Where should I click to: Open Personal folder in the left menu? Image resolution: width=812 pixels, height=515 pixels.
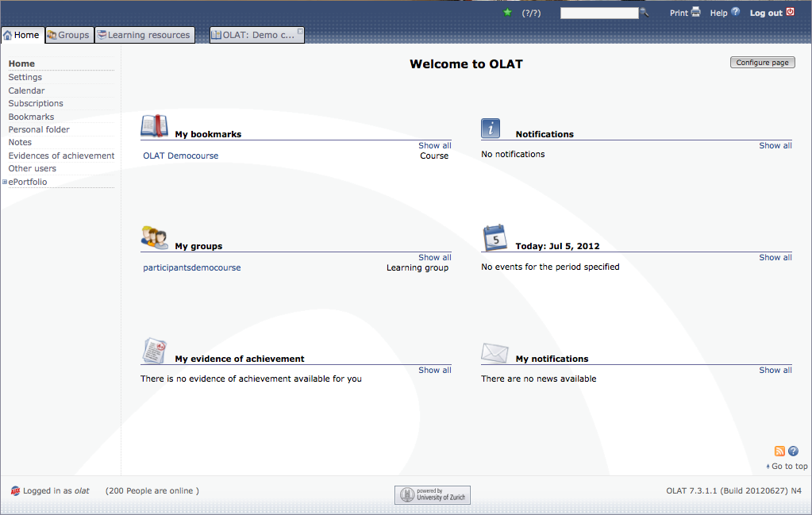(39, 129)
